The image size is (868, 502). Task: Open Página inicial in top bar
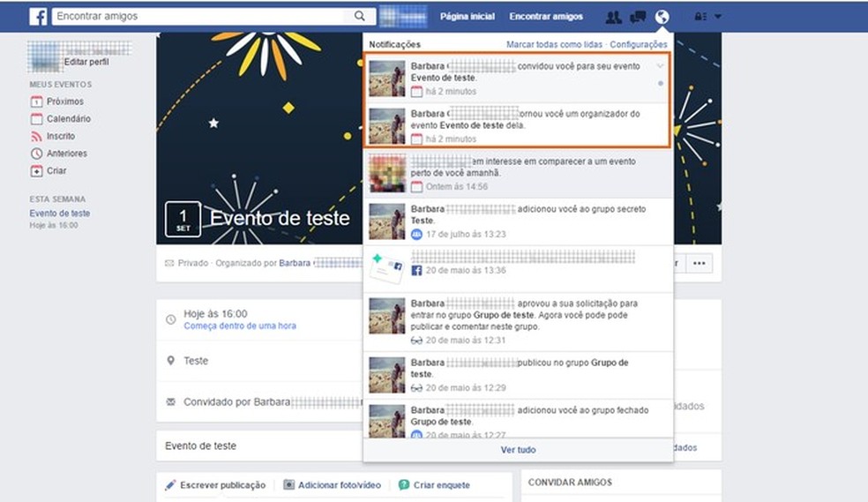click(x=468, y=17)
